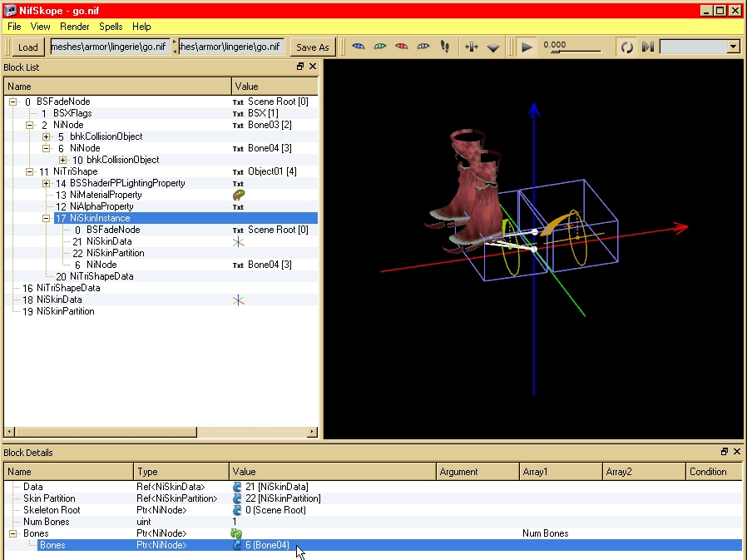Click the Save As button
The width and height of the screenshot is (747, 560).
[312, 47]
